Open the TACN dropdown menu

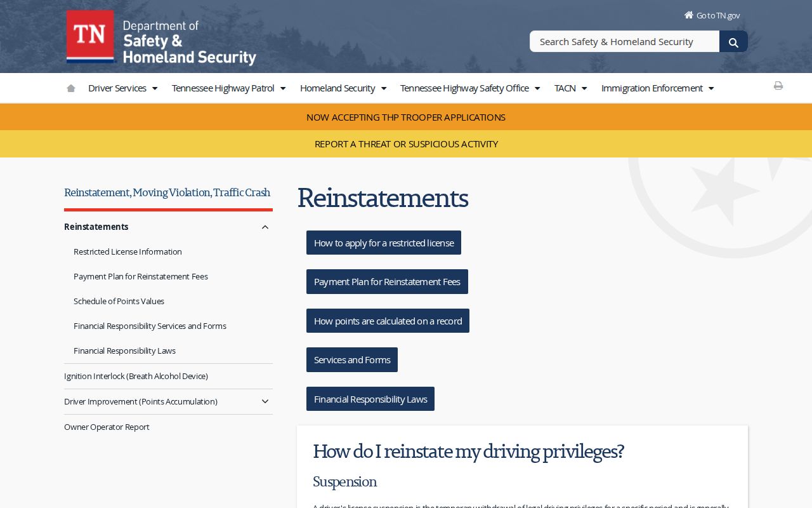point(571,88)
